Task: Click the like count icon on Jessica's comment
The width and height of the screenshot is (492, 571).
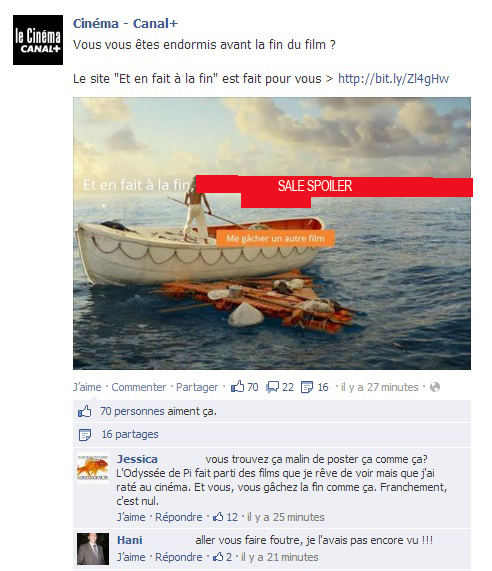Action: pyautogui.click(x=218, y=517)
